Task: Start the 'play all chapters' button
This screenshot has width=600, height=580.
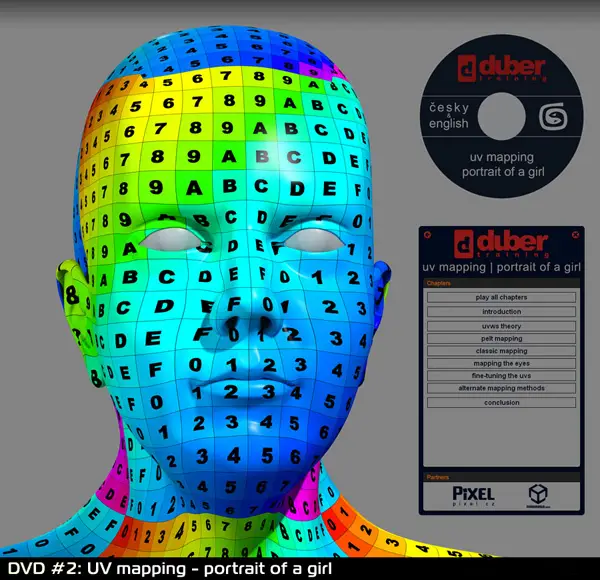Action: click(x=501, y=297)
